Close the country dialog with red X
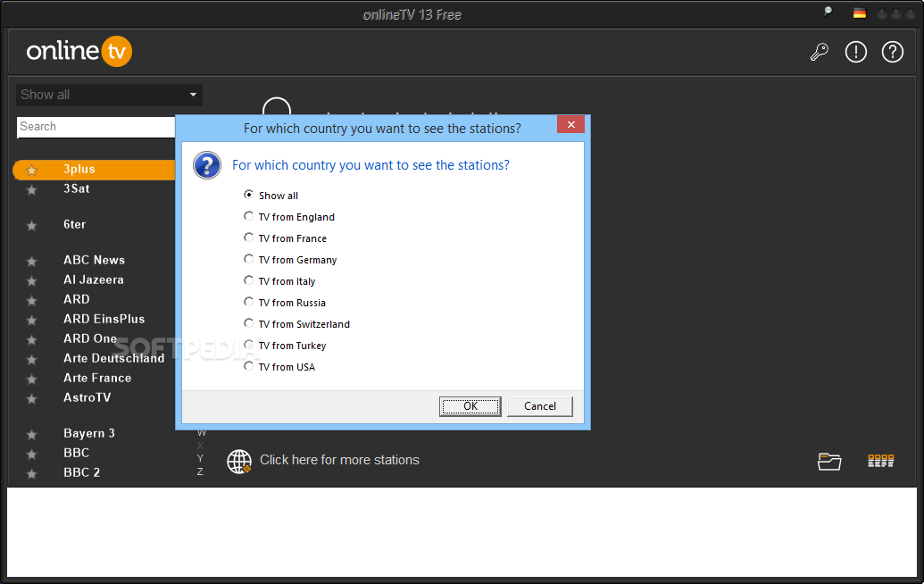The width and height of the screenshot is (924, 584). pos(570,124)
